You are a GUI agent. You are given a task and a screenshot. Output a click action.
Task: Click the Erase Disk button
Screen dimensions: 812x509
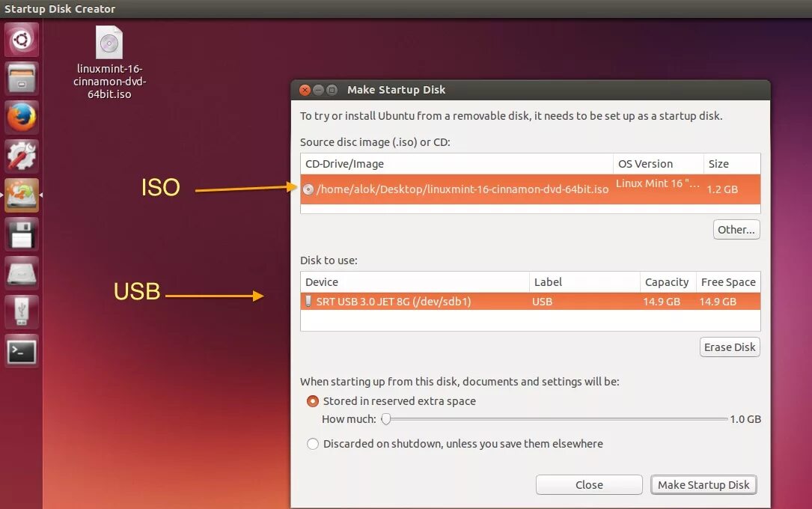[x=730, y=347]
